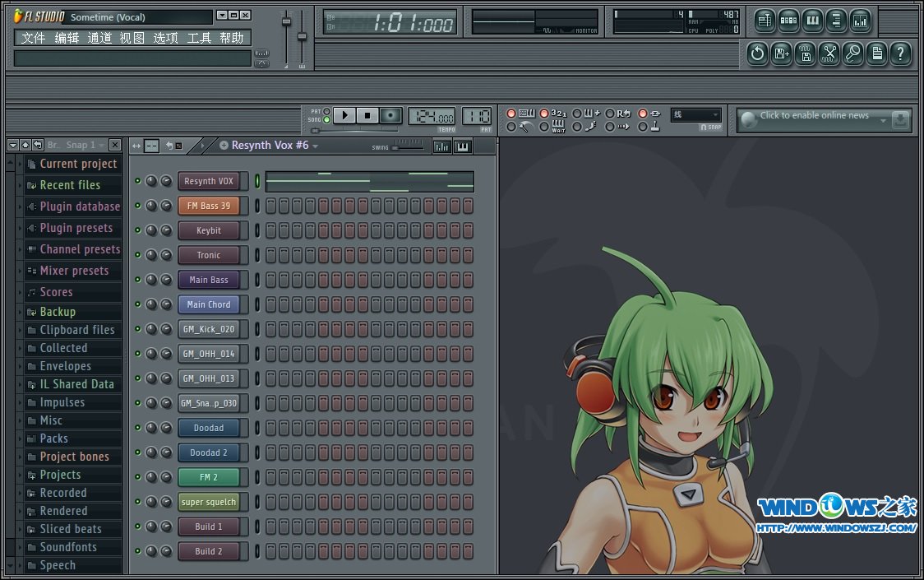Viewport: 924px width, 580px height.
Task: Open the audio editor scissors icon
Action: [829, 54]
